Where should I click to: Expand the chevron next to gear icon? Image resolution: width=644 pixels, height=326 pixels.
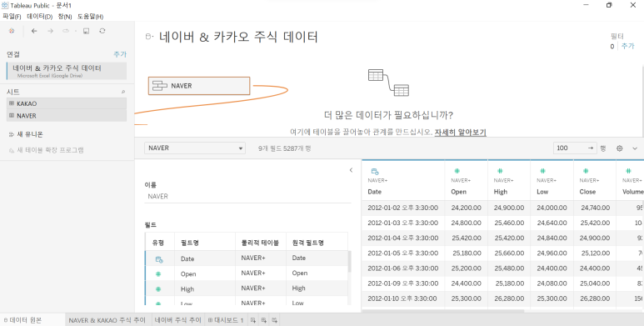[x=635, y=148]
